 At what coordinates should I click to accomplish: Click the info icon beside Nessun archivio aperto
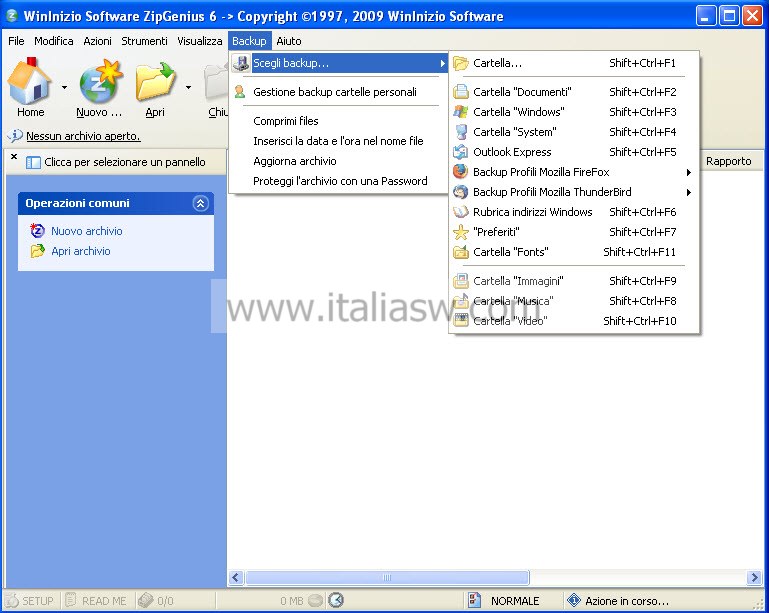(14, 135)
